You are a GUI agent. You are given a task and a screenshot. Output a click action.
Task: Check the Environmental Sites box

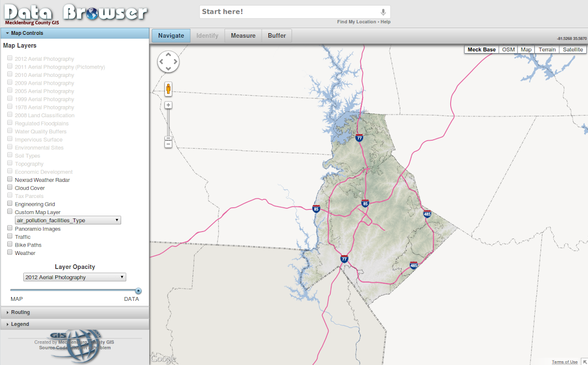[x=10, y=147]
